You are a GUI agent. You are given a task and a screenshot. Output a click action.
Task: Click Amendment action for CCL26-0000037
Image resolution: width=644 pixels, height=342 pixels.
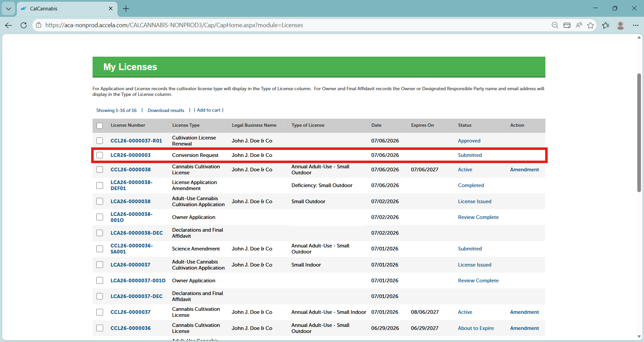pos(524,312)
